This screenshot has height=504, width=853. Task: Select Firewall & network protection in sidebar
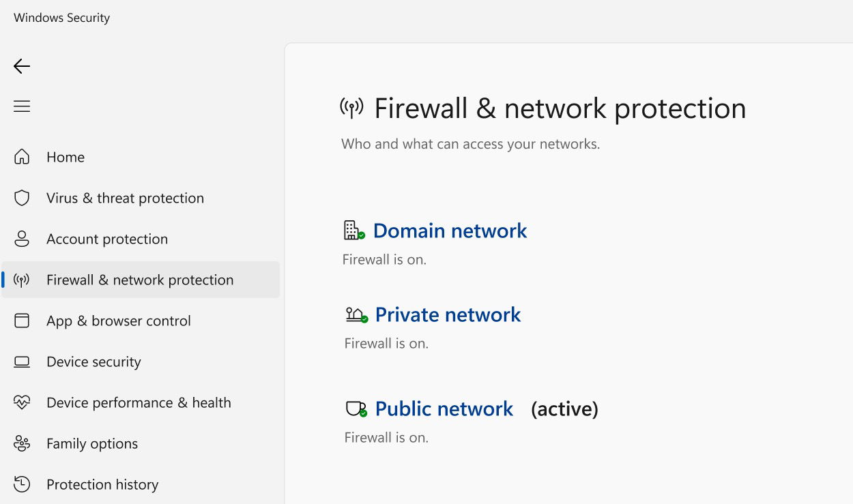(139, 280)
